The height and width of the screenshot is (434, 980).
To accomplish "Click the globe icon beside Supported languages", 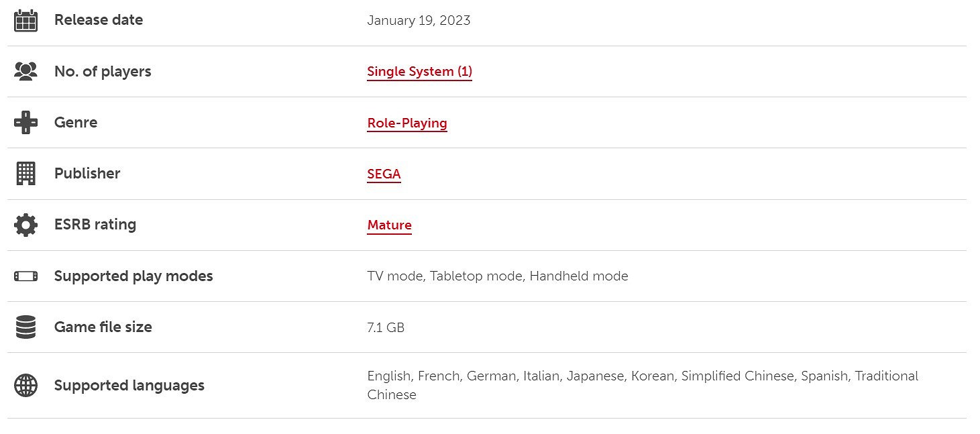I will (25, 386).
